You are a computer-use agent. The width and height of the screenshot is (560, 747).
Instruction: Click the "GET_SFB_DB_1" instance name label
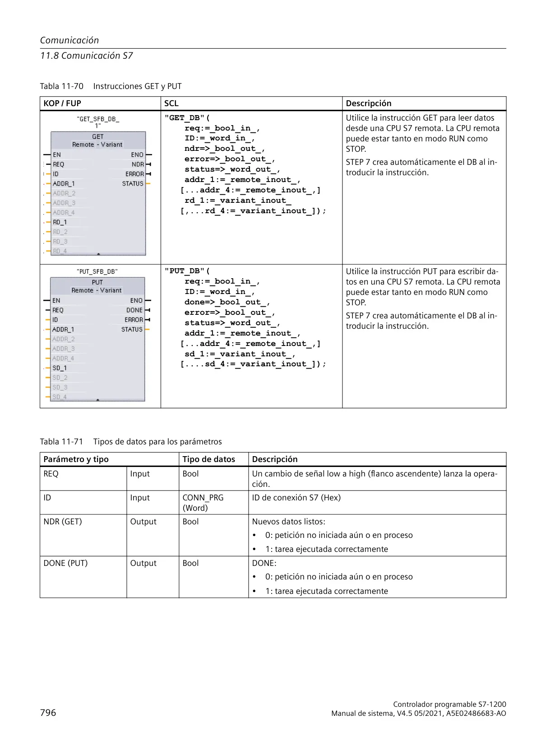(x=98, y=122)
